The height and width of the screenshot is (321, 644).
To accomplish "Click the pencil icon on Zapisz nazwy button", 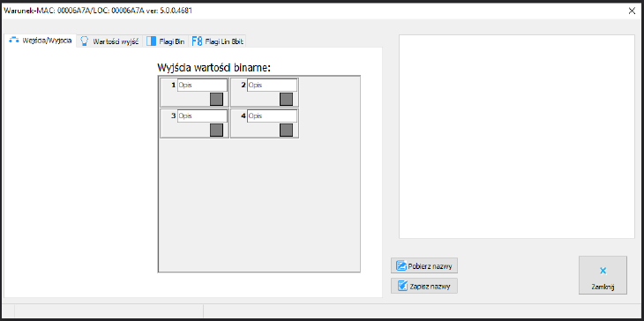I will 402,286.
